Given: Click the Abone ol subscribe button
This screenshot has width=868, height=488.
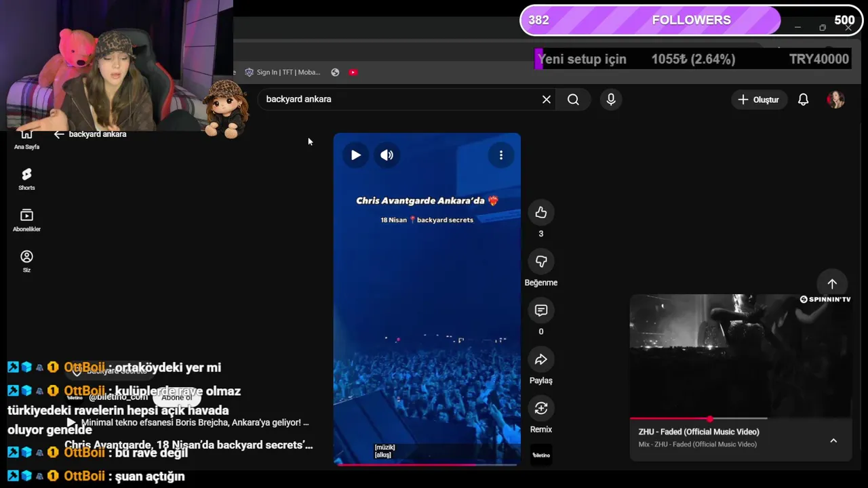Looking at the screenshot, I should pyautogui.click(x=176, y=397).
